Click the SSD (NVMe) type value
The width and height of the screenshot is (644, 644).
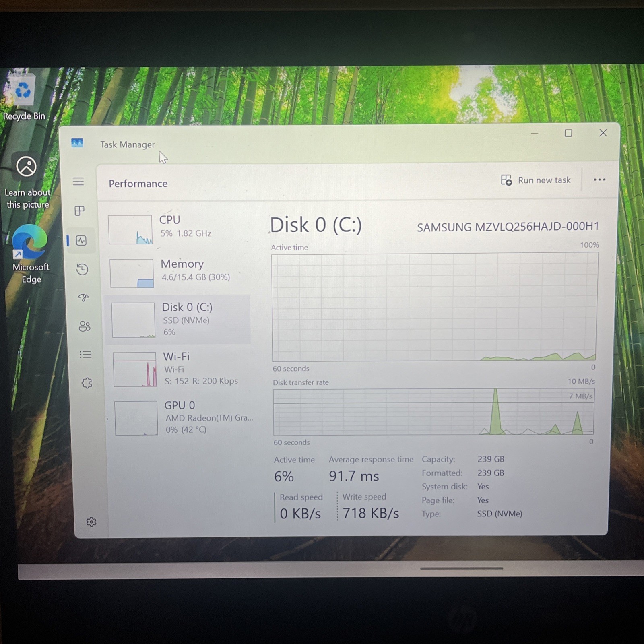[500, 514]
